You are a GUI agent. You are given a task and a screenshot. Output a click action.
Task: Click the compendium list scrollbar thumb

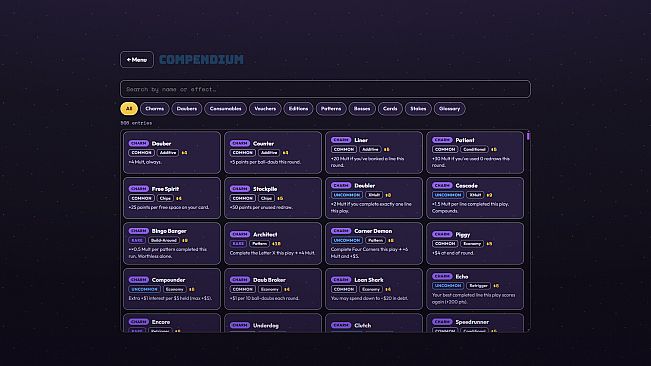click(528, 136)
